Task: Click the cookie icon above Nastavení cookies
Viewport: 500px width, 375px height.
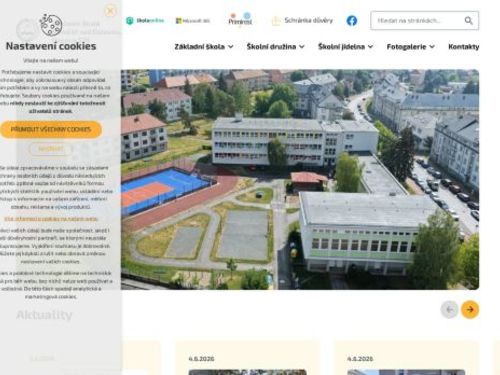Action: (51, 25)
